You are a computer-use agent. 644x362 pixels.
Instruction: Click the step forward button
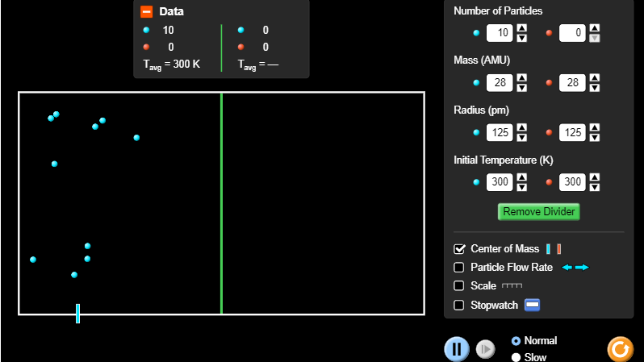click(x=485, y=348)
